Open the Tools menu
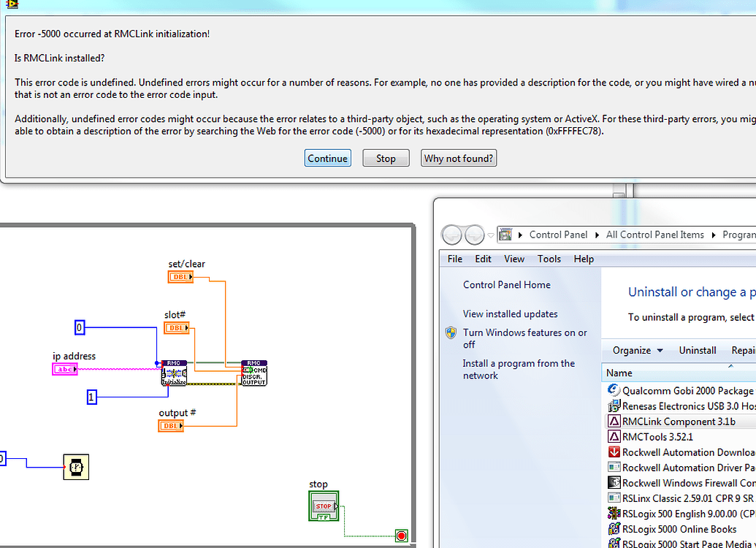This screenshot has width=756, height=548. click(549, 259)
